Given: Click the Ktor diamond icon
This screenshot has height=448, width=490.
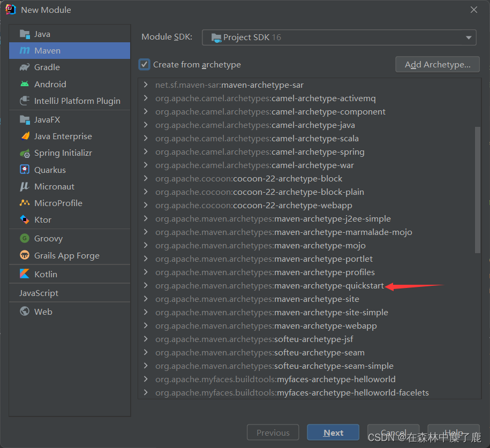Looking at the screenshot, I should [x=25, y=219].
